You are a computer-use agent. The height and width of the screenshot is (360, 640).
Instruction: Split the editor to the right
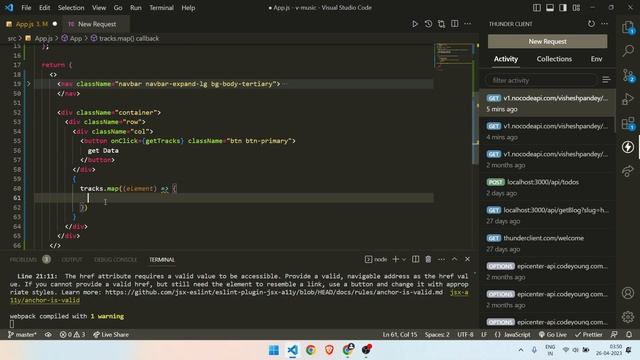click(454, 24)
